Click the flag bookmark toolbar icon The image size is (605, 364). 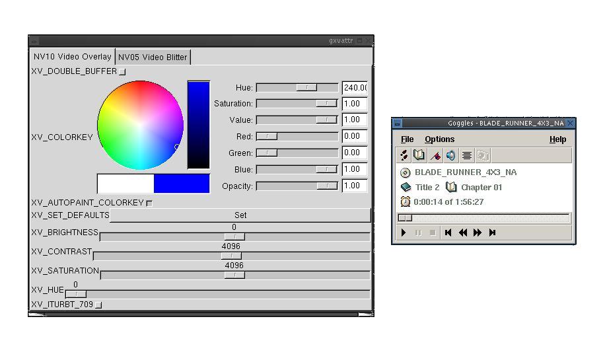[435, 155]
